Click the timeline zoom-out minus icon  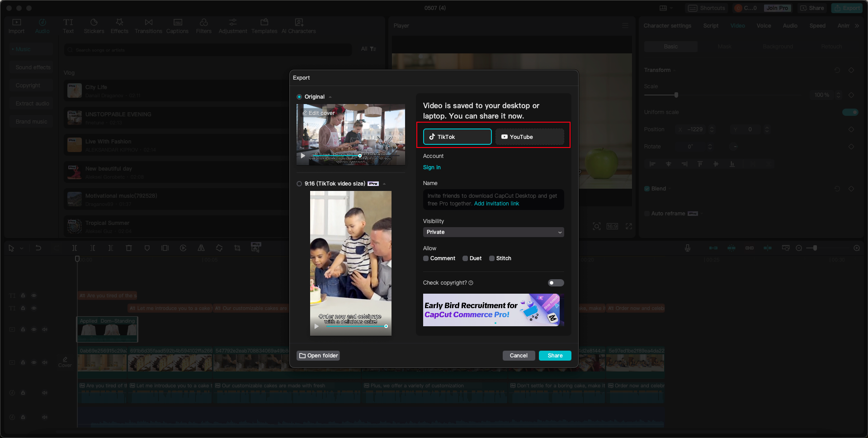point(799,248)
